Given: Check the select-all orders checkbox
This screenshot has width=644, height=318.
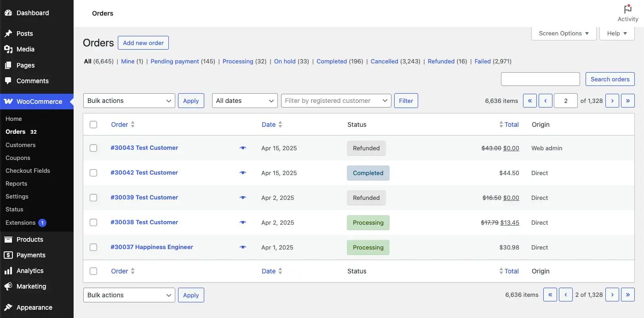Looking at the screenshot, I should (x=93, y=124).
